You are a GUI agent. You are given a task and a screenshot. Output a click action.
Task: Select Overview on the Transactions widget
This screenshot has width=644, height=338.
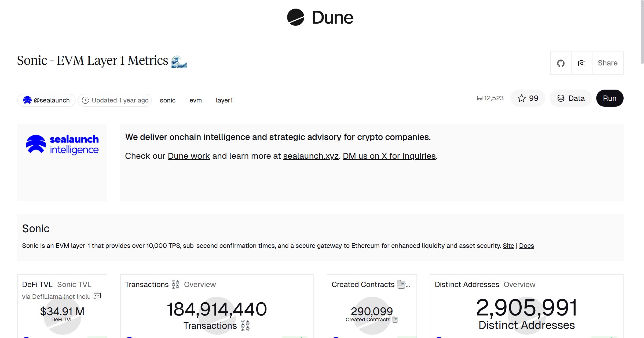[200, 284]
